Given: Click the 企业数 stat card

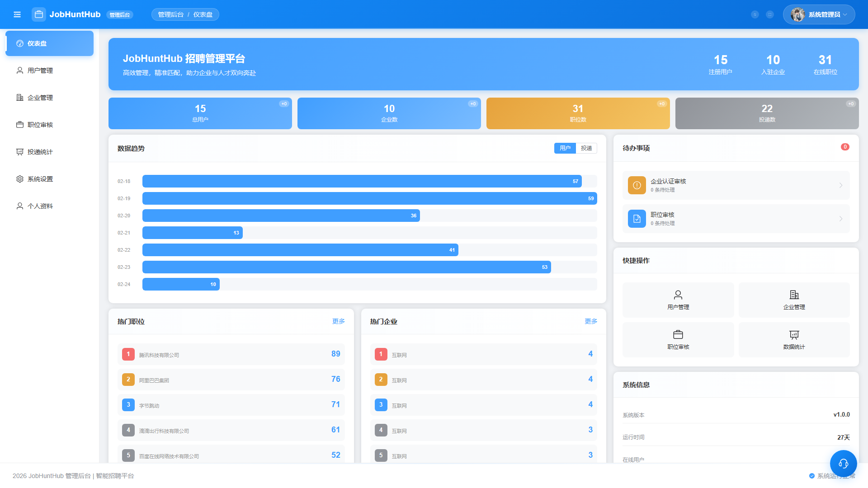Looking at the screenshot, I should coord(389,113).
